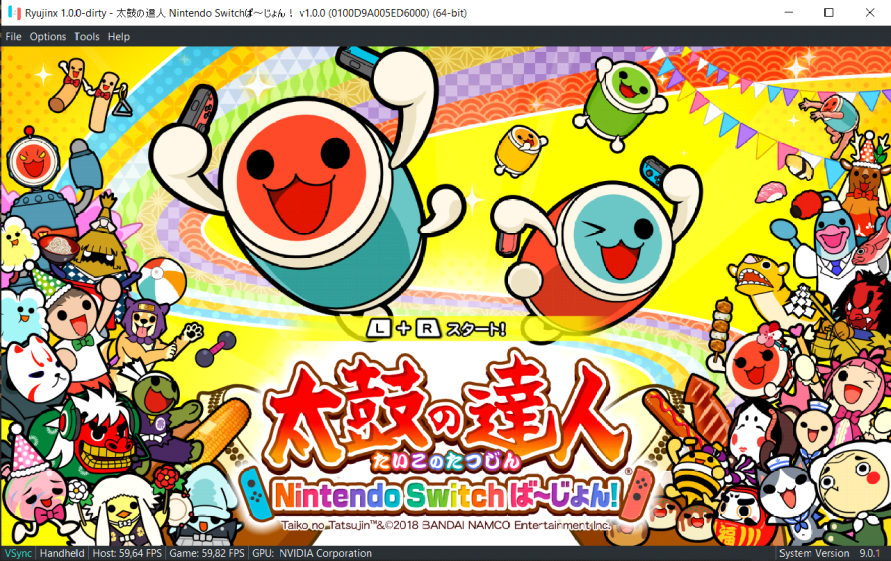
Task: Click the スタート! start text
Action: [x=476, y=329]
